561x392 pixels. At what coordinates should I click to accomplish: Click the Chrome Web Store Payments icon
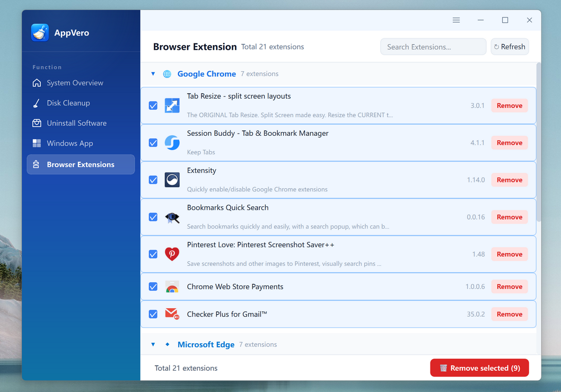tap(172, 287)
